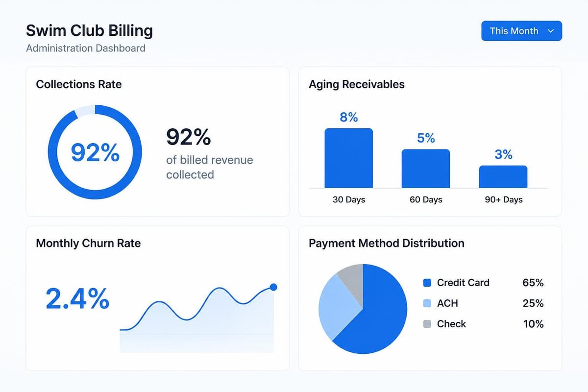588x392 pixels.
Task: Click the 2.4% churn value
Action: point(77,299)
